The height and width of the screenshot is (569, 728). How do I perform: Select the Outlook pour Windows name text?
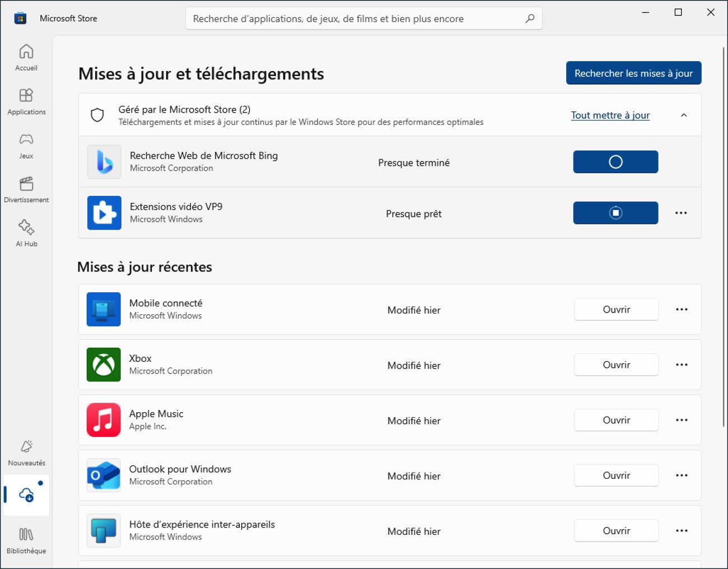click(180, 469)
